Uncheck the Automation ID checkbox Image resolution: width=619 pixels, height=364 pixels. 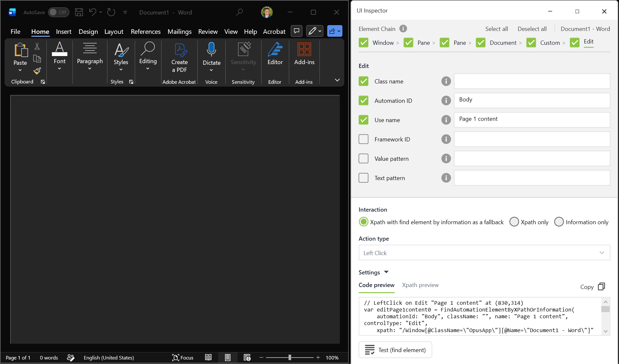[x=363, y=101]
